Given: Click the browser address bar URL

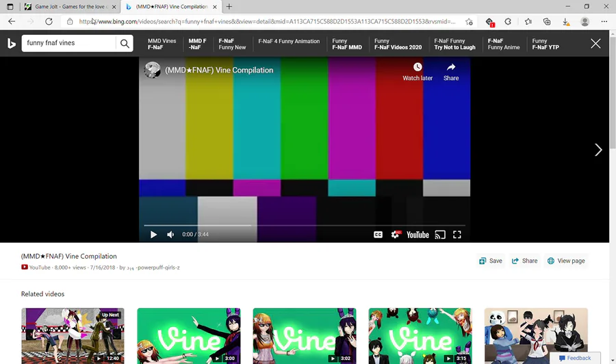Looking at the screenshot, I should 267,22.
